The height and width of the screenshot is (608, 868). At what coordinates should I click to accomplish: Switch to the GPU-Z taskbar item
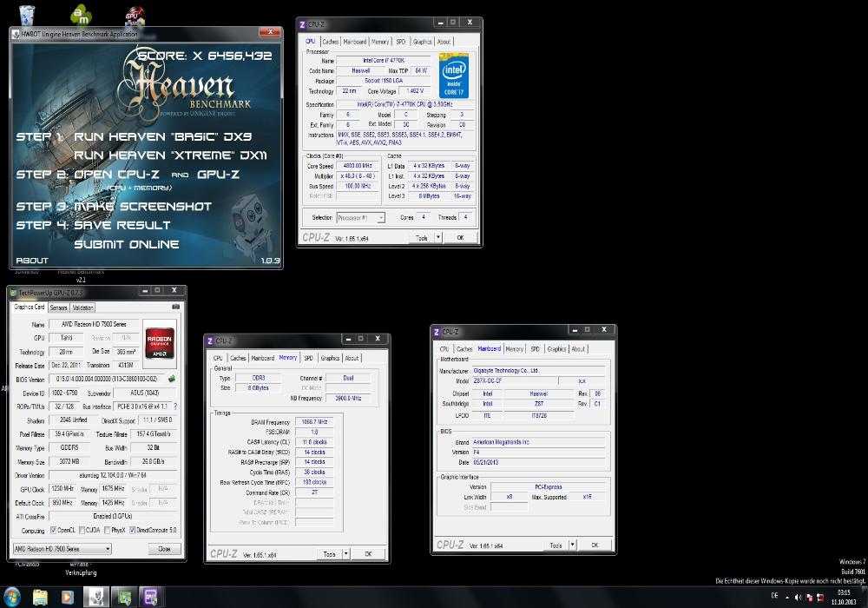(x=124, y=597)
